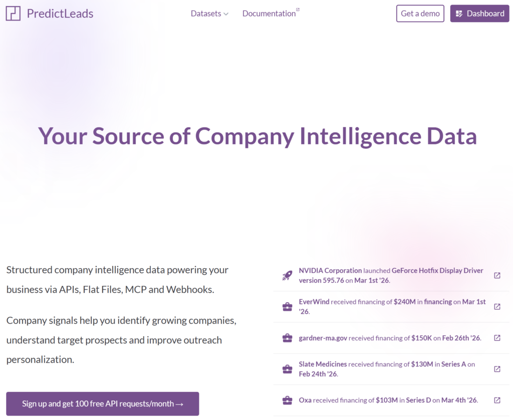Click the briefcase icon beside gardner-ma.gov entry
The image size is (513, 420).
point(287,338)
